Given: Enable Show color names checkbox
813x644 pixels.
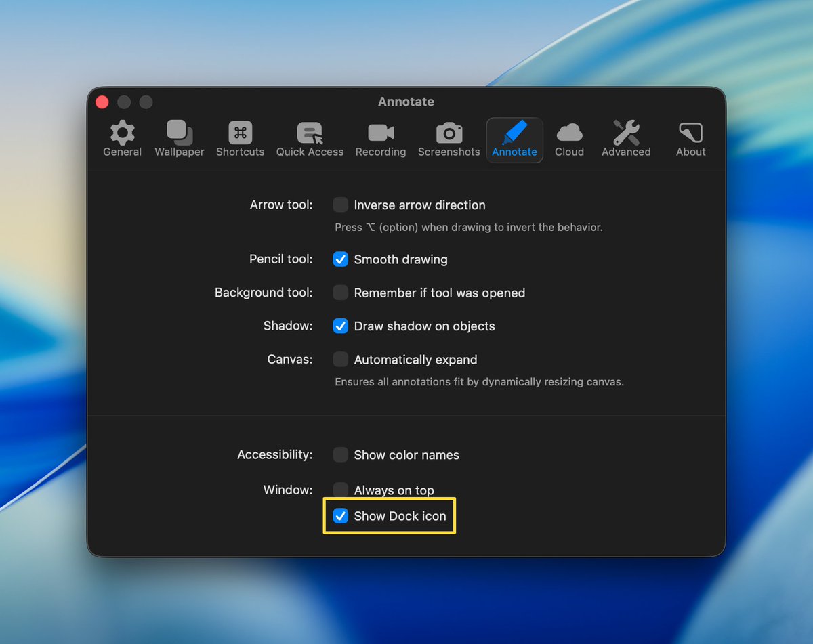Looking at the screenshot, I should 341,455.
